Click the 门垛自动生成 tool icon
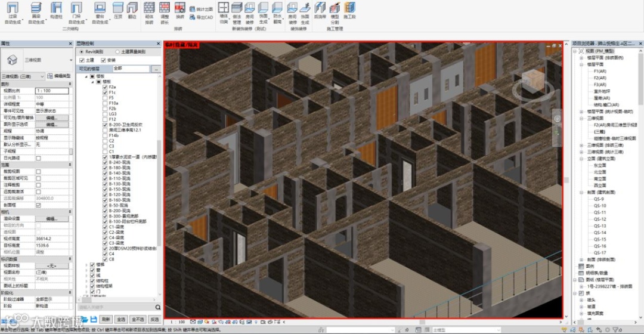The width and height of the screenshot is (644, 334). (76, 8)
